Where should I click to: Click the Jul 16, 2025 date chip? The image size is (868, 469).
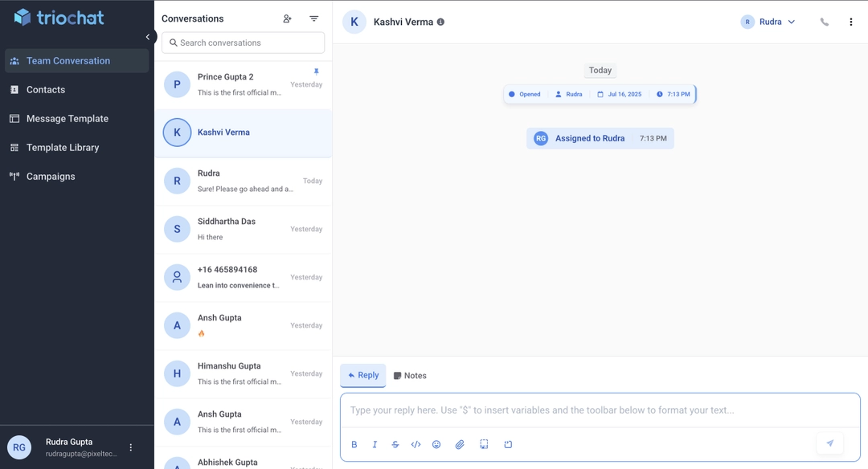point(620,94)
